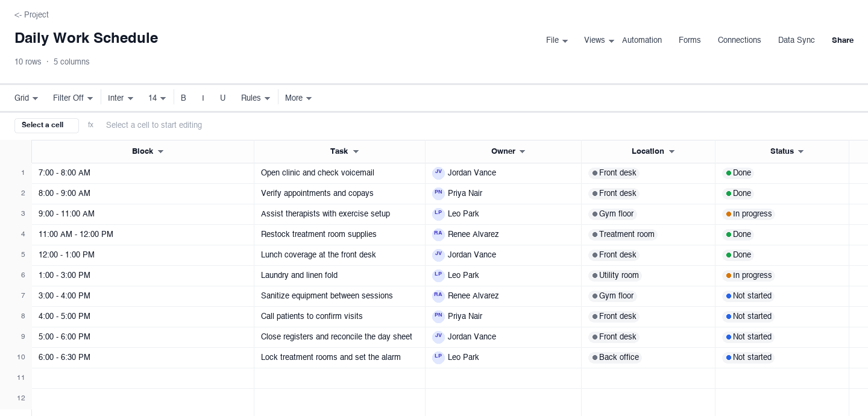Image resolution: width=868 pixels, height=416 pixels.
Task: Click Jordan Vance avatar in 5:00 - 6:00 PM row
Action: click(x=438, y=337)
